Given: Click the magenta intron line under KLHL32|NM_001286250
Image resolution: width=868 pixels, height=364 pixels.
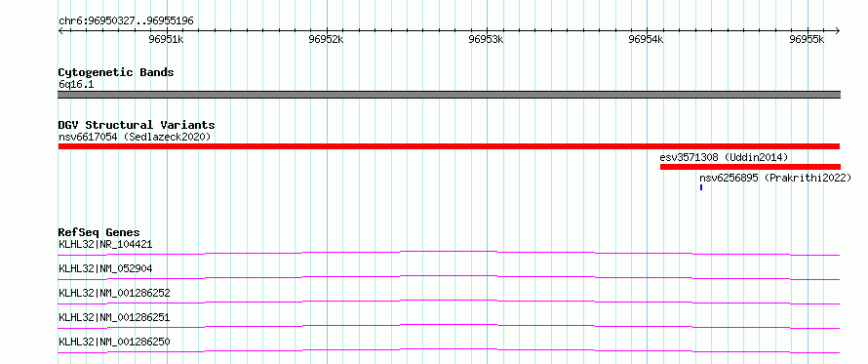Looking at the screenshot, I should (x=449, y=349).
